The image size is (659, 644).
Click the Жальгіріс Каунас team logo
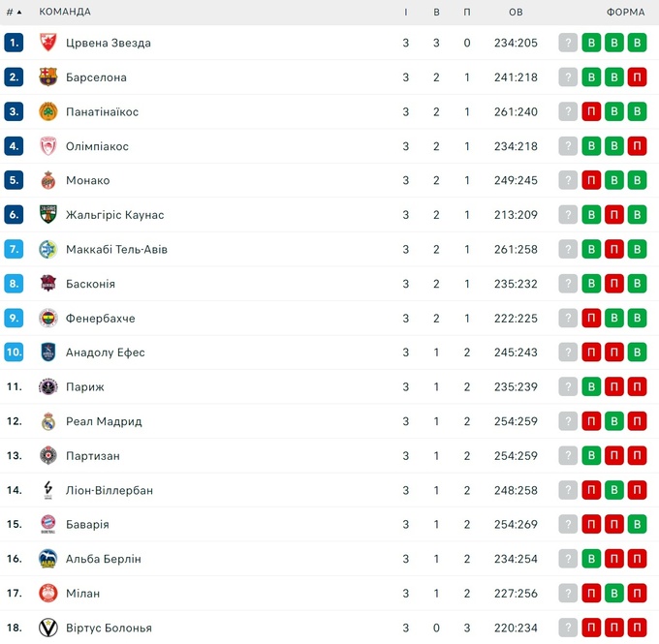[x=48, y=215]
